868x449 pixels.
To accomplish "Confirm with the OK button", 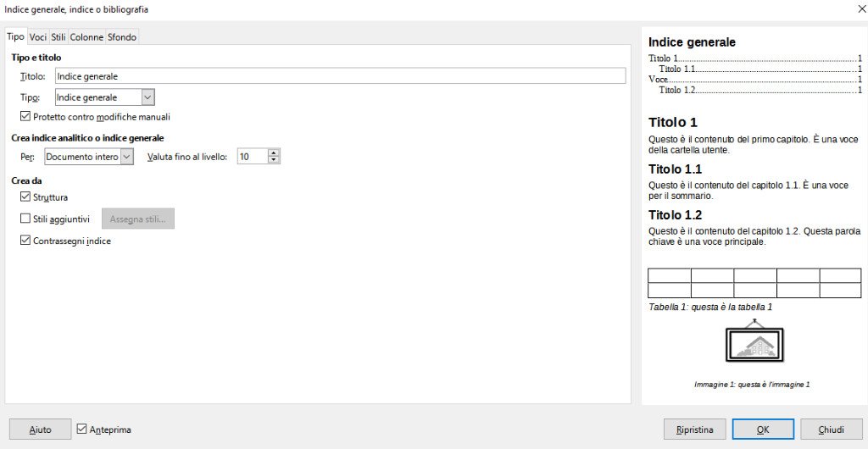I will tap(763, 430).
